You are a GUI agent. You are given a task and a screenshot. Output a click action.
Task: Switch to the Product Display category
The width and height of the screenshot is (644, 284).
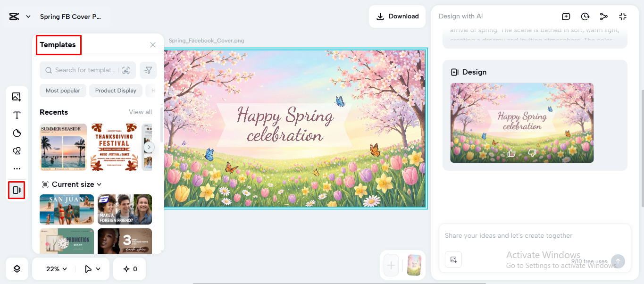[x=116, y=90]
